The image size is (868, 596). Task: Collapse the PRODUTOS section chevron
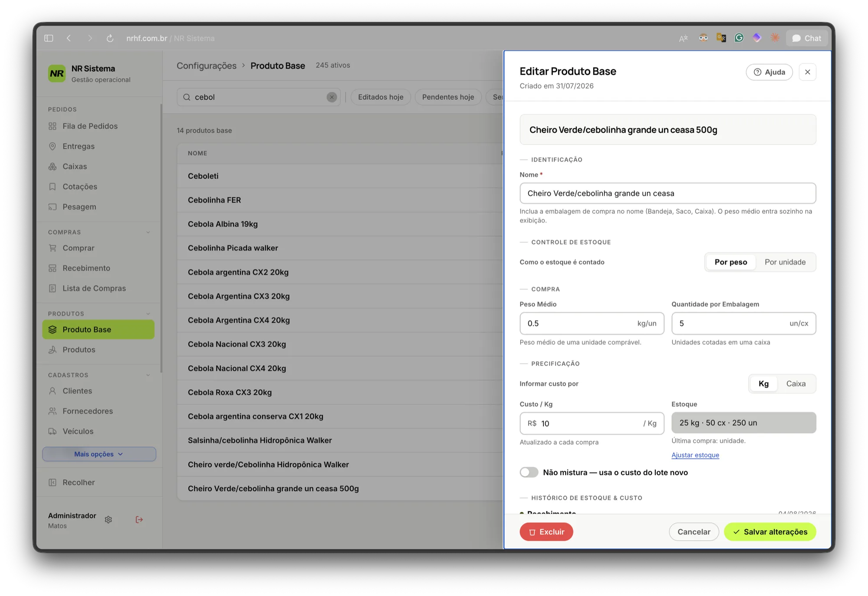tap(148, 314)
